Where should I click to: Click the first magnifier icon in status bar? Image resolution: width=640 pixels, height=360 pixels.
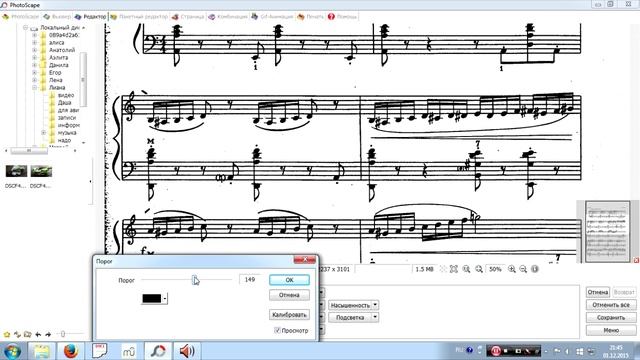click(x=466, y=269)
